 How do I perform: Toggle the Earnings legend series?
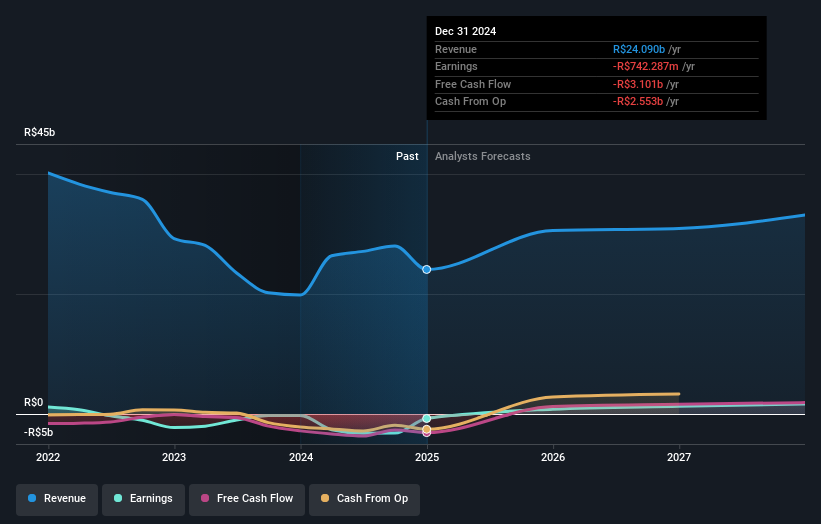[x=143, y=499]
